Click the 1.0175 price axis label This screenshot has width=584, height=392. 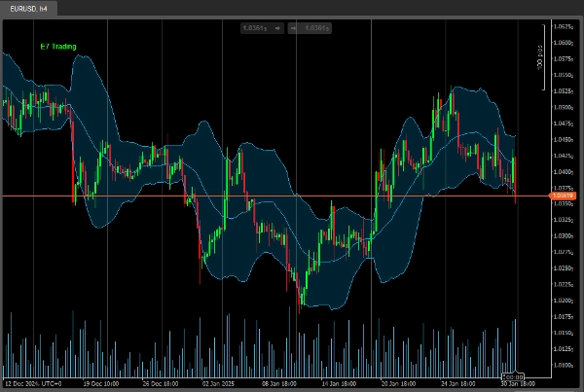[x=563, y=316]
